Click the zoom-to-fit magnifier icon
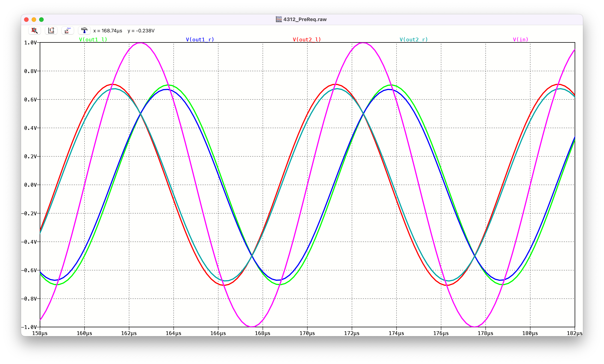This screenshot has width=604, height=364. click(35, 31)
